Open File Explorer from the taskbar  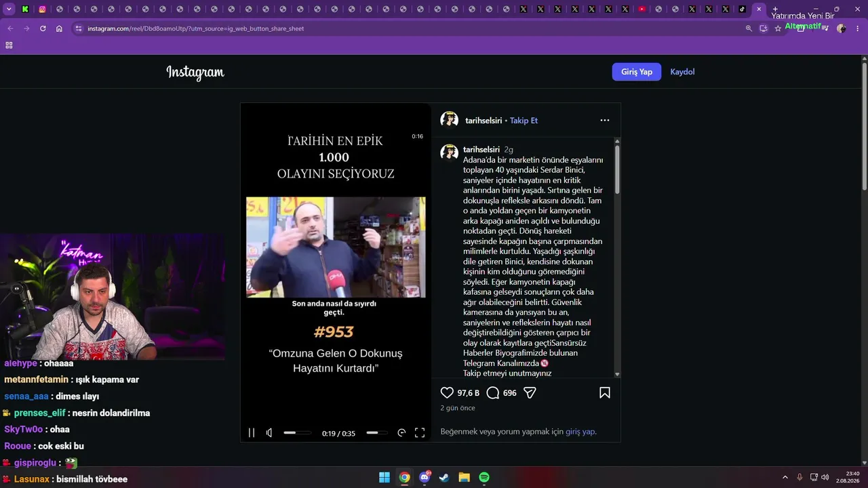(464, 477)
